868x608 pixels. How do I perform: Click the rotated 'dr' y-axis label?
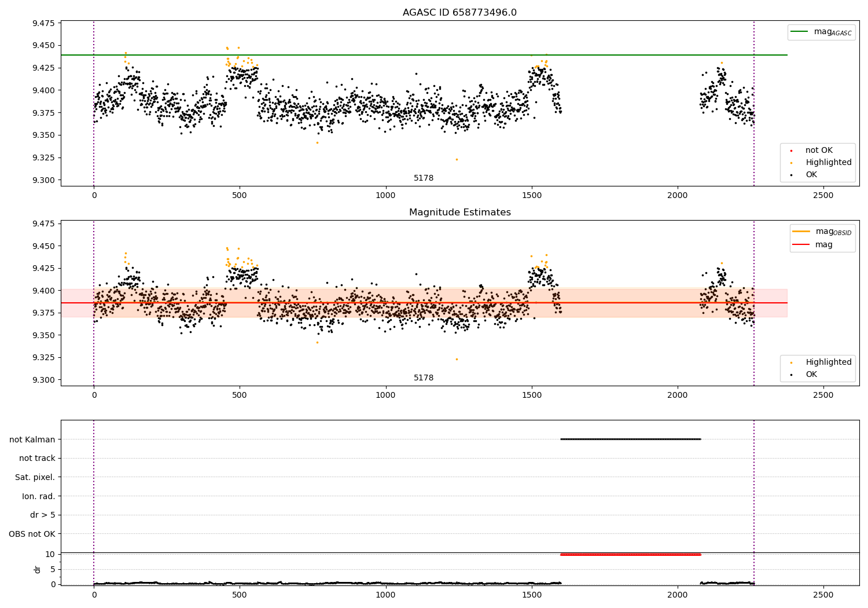[x=38, y=569]
